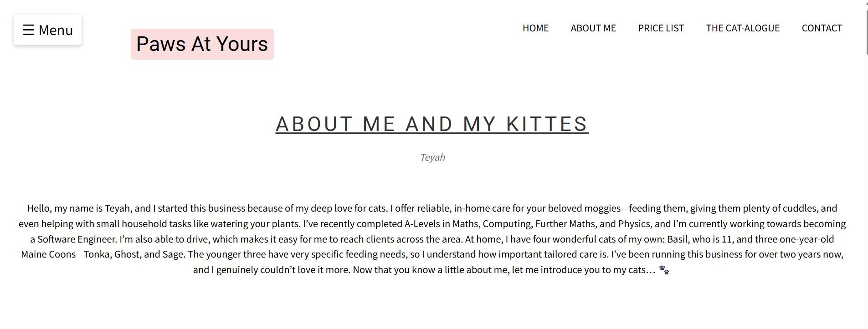868x329 pixels.
Task: Click the paw prints emoji
Action: point(664,270)
